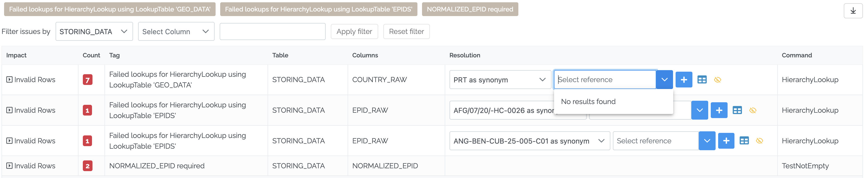
Task: Open table view icon in COUNTRY_RAW row
Action: (702, 80)
